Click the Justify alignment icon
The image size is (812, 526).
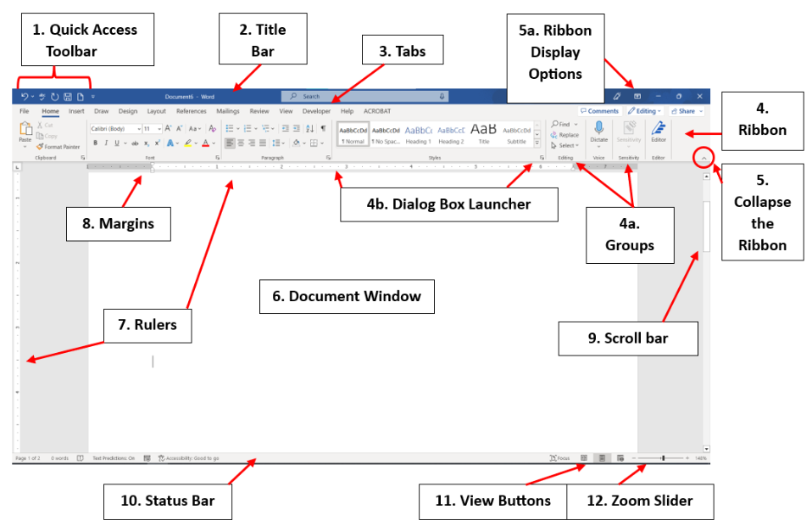[263, 143]
